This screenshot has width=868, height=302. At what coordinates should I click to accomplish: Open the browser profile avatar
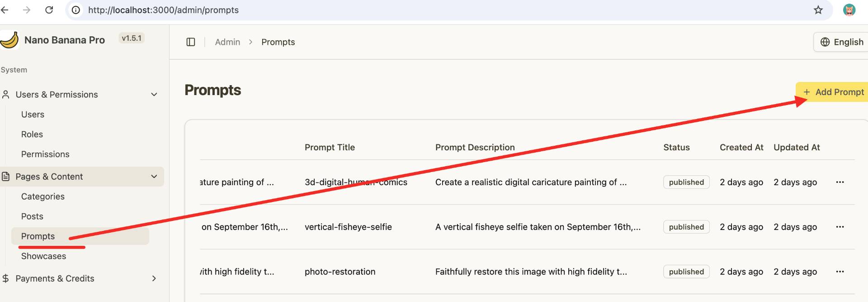point(849,10)
